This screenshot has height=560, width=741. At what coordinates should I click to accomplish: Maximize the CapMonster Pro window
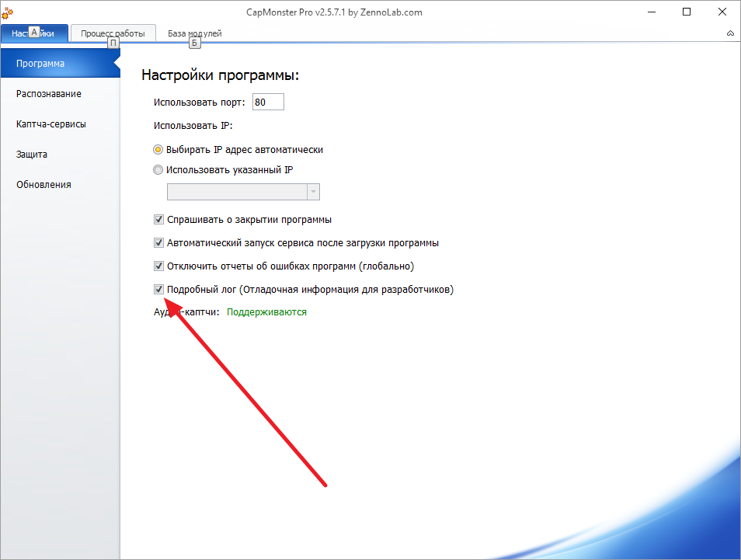(687, 12)
